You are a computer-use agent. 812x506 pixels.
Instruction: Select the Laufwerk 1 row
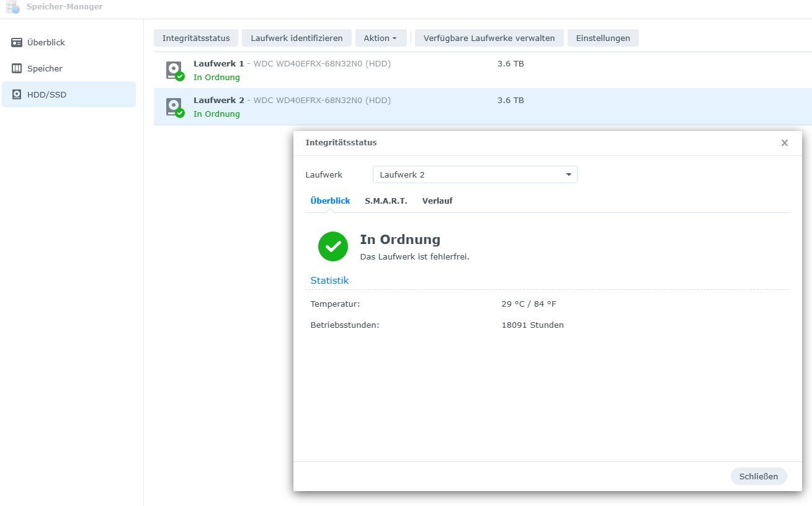[x=483, y=70]
